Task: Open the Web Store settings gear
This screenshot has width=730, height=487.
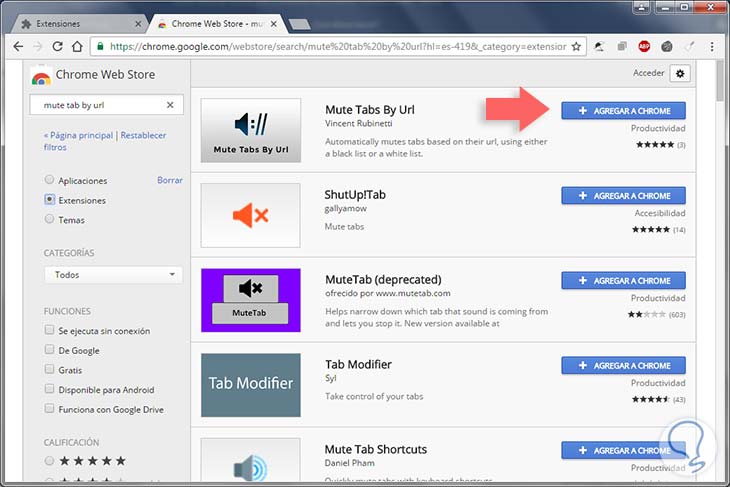Action: click(680, 74)
